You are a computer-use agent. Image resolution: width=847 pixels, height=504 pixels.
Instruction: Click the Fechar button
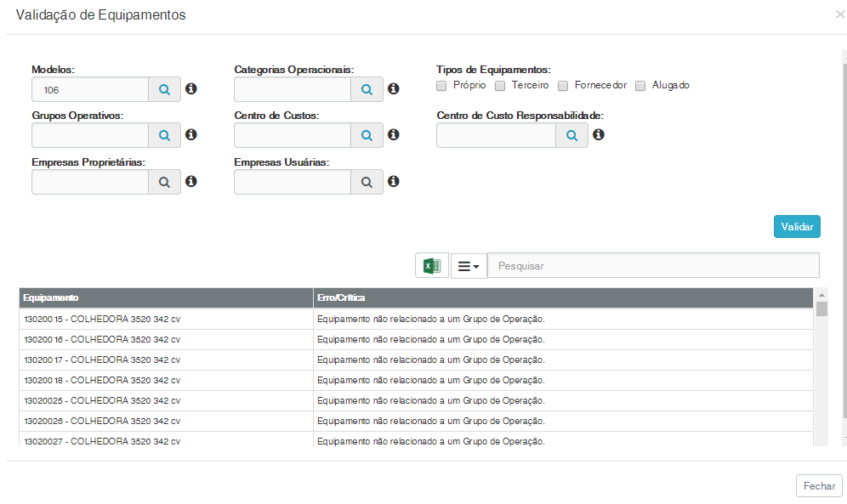tap(819, 485)
